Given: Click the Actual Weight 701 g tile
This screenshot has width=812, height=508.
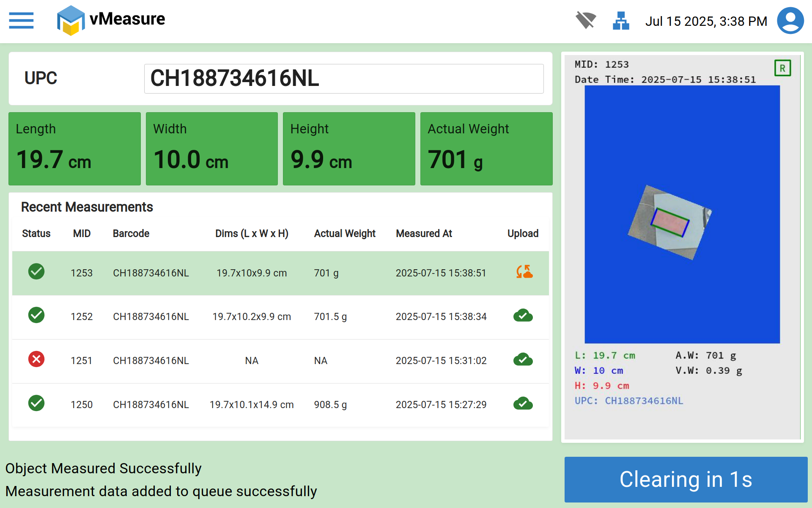Looking at the screenshot, I should click(x=486, y=149).
